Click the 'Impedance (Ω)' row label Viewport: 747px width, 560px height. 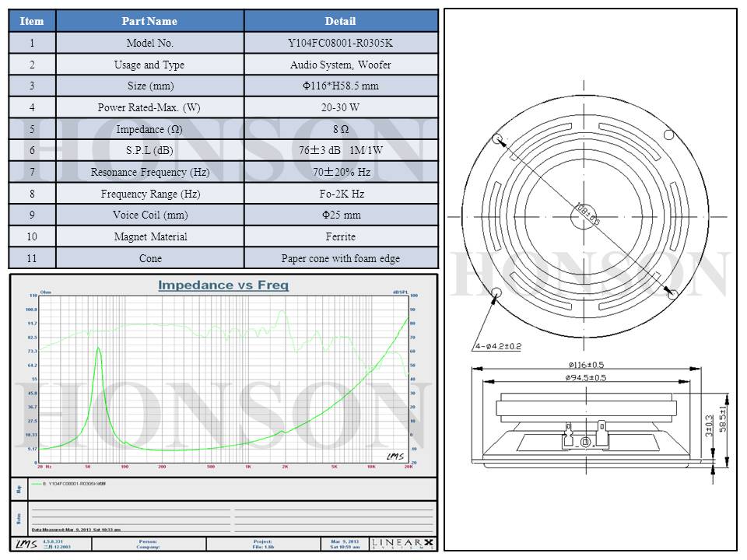149,129
